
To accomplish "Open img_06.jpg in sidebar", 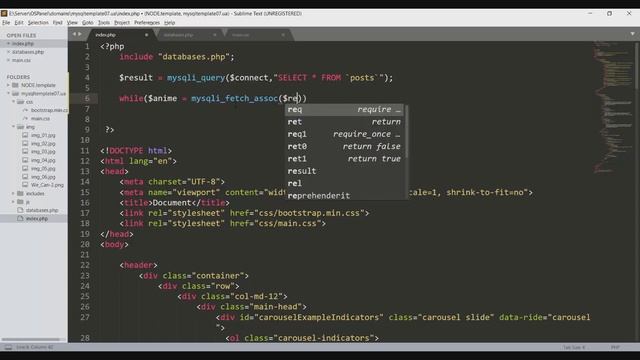I will (43, 177).
